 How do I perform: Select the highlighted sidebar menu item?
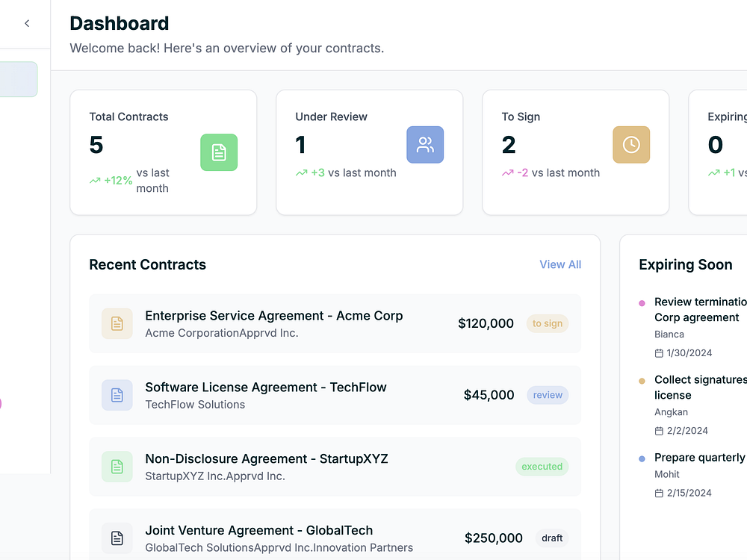coord(19,79)
